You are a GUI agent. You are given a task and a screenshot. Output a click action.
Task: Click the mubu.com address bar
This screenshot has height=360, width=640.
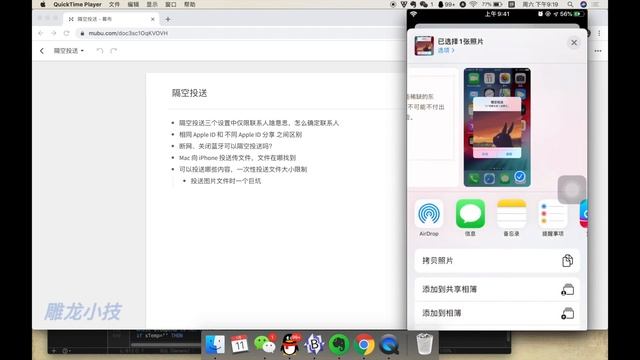pos(241,33)
